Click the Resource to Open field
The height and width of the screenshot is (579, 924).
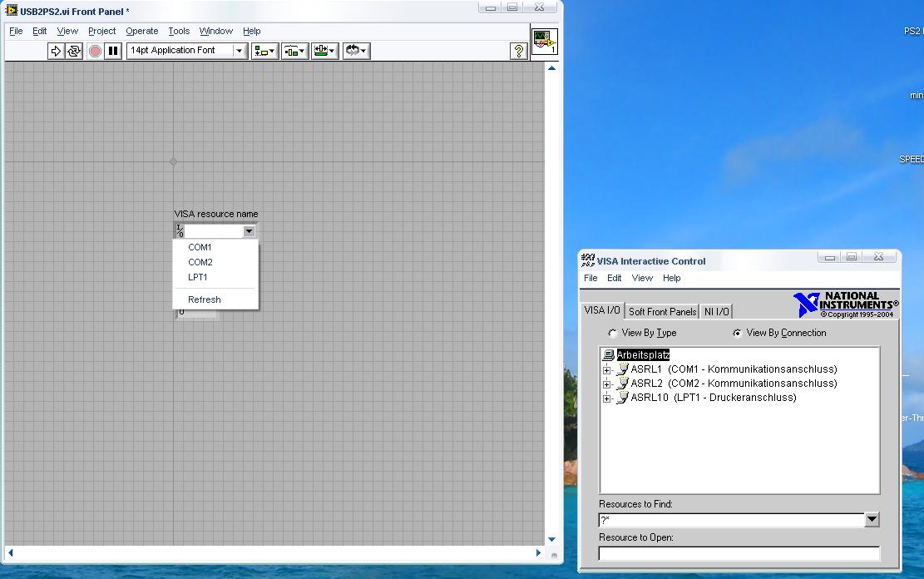[739, 553]
